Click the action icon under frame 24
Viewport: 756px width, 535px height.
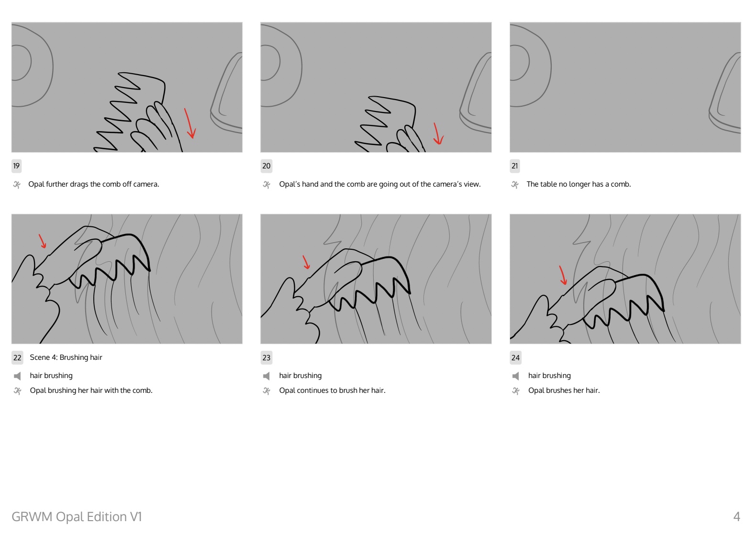click(x=515, y=391)
